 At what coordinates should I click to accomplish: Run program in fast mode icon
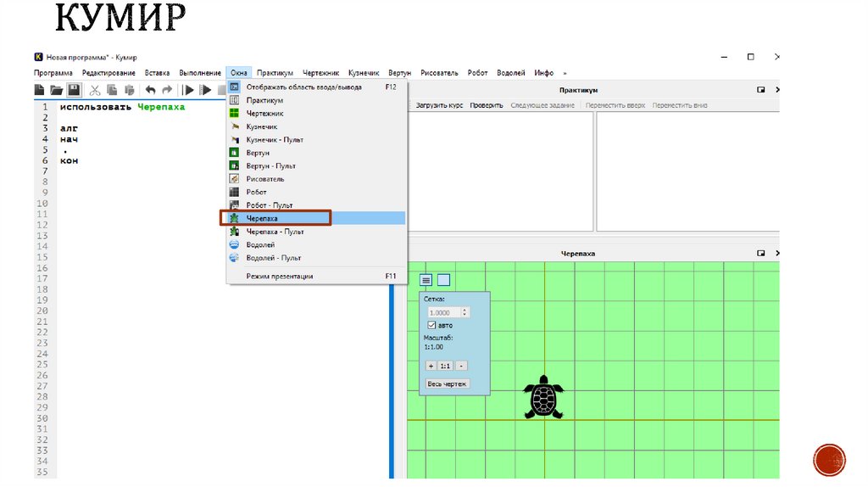click(205, 90)
